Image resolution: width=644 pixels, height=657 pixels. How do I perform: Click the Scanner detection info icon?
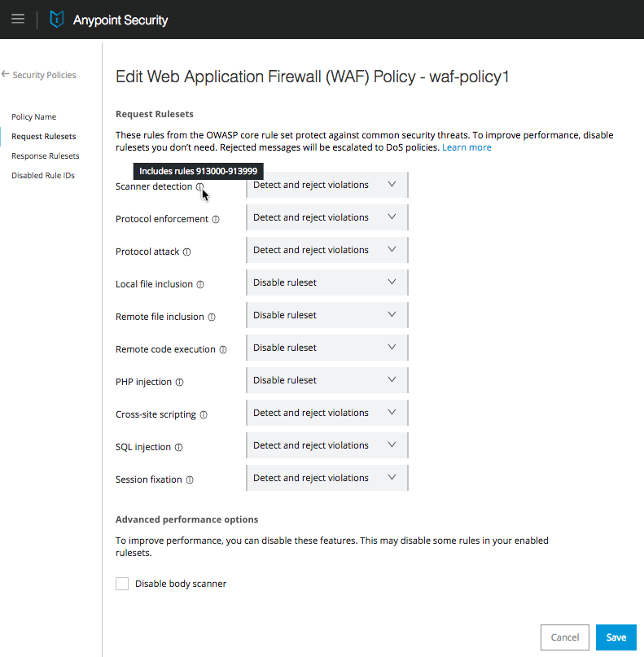[200, 186]
